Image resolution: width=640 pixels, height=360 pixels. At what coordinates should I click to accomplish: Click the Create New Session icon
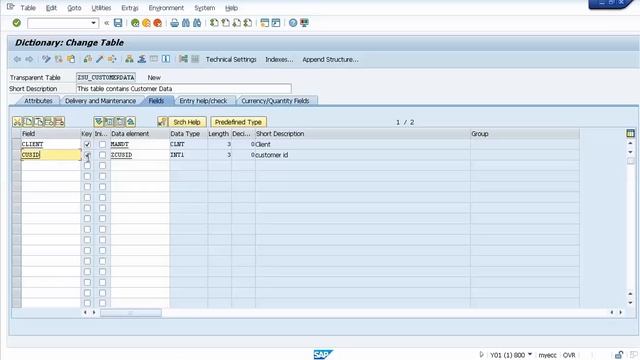point(264,23)
